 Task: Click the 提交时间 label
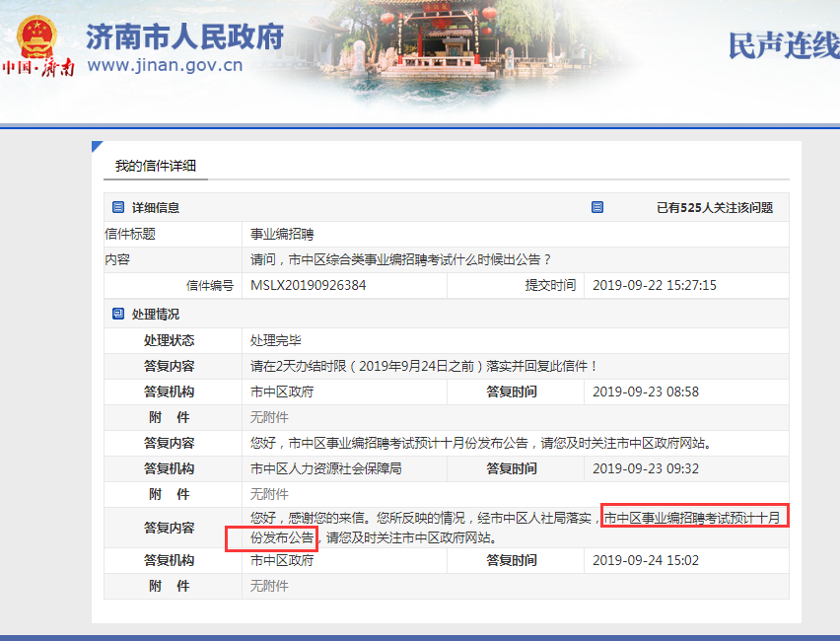click(550, 286)
